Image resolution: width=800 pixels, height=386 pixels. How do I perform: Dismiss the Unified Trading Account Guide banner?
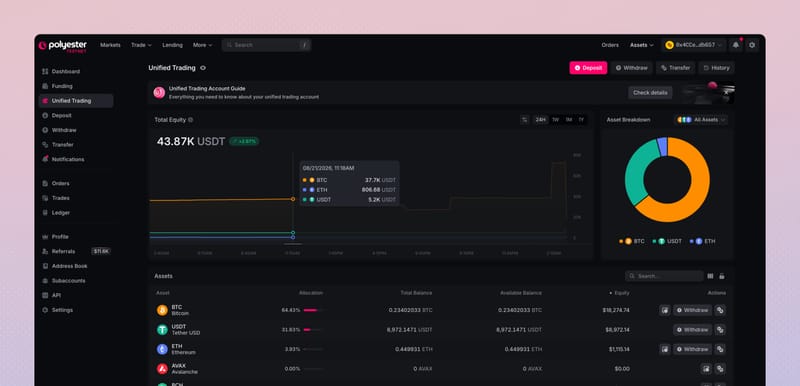pyautogui.click(x=726, y=93)
